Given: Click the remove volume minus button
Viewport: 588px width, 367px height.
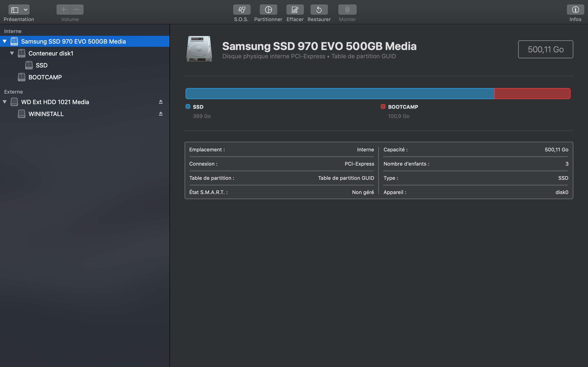Looking at the screenshot, I should (x=76, y=10).
